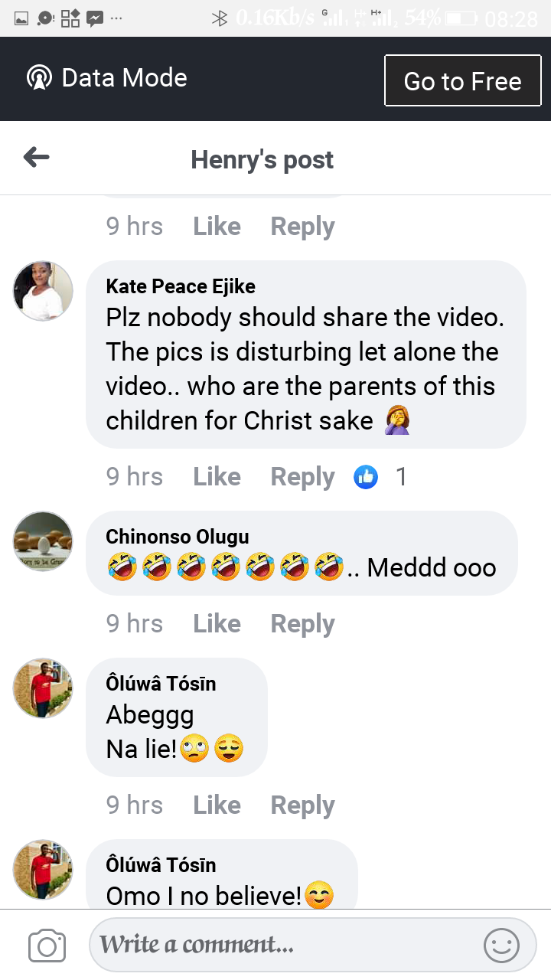Tap the back arrow icon
551x980 pixels.
(x=36, y=158)
